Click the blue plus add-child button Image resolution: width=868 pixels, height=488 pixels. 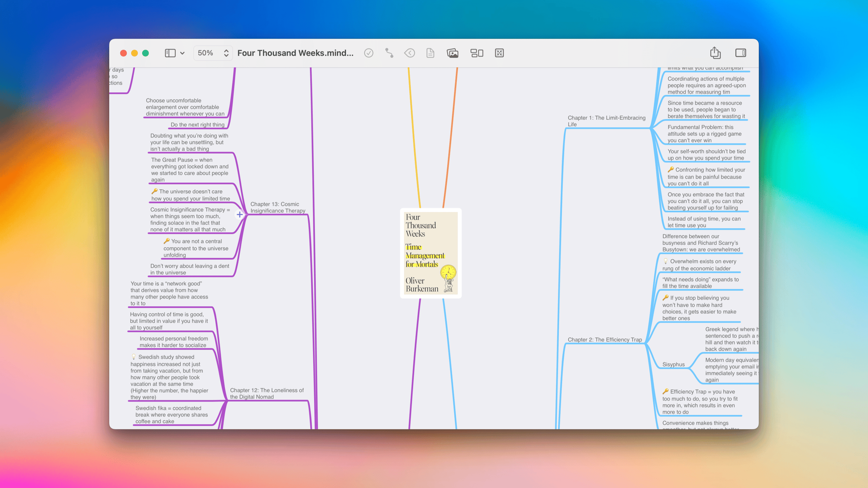239,215
